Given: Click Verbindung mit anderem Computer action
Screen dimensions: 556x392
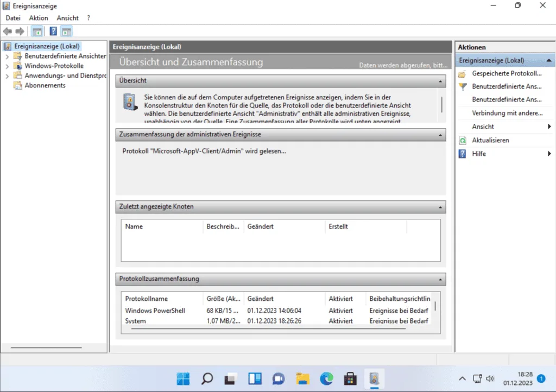Looking at the screenshot, I should click(507, 113).
